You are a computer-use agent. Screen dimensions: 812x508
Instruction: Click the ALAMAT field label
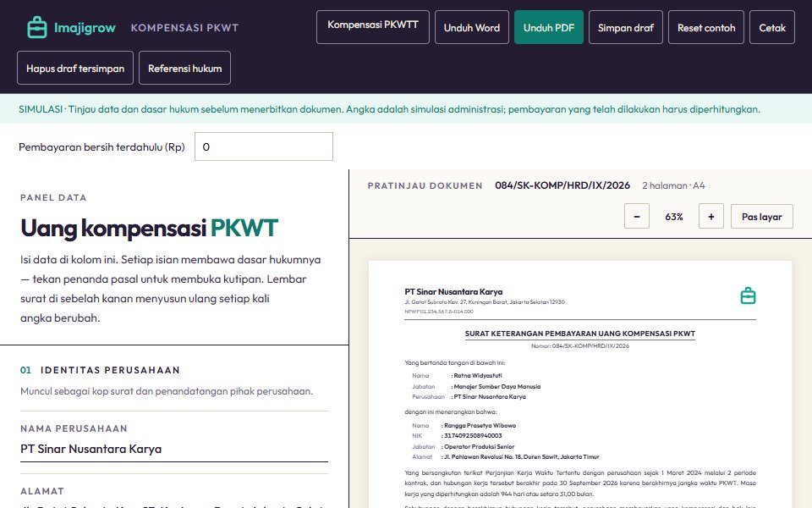point(42,491)
